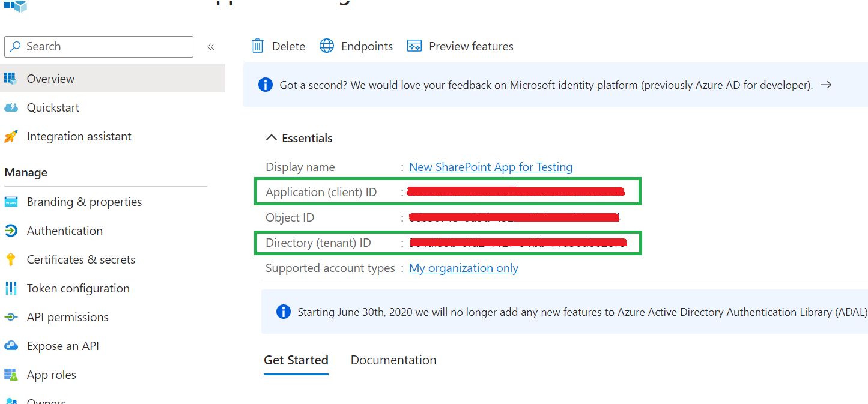This screenshot has width=868, height=404.
Task: Open the Overview menu item
Action: [113, 79]
